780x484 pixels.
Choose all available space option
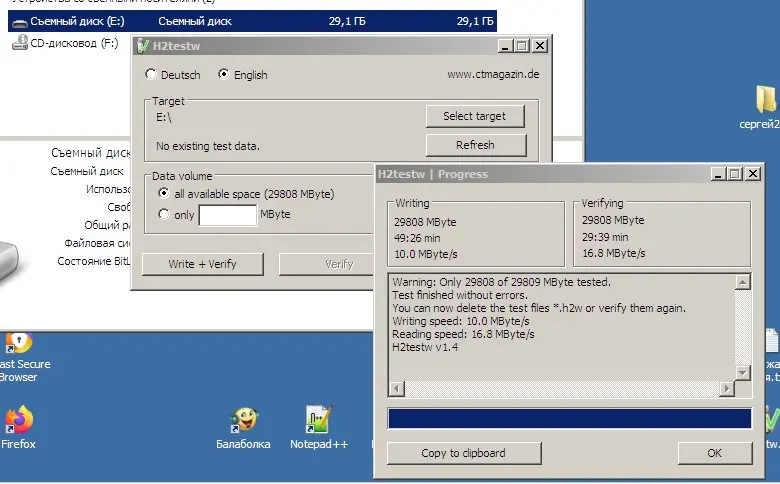click(163, 193)
